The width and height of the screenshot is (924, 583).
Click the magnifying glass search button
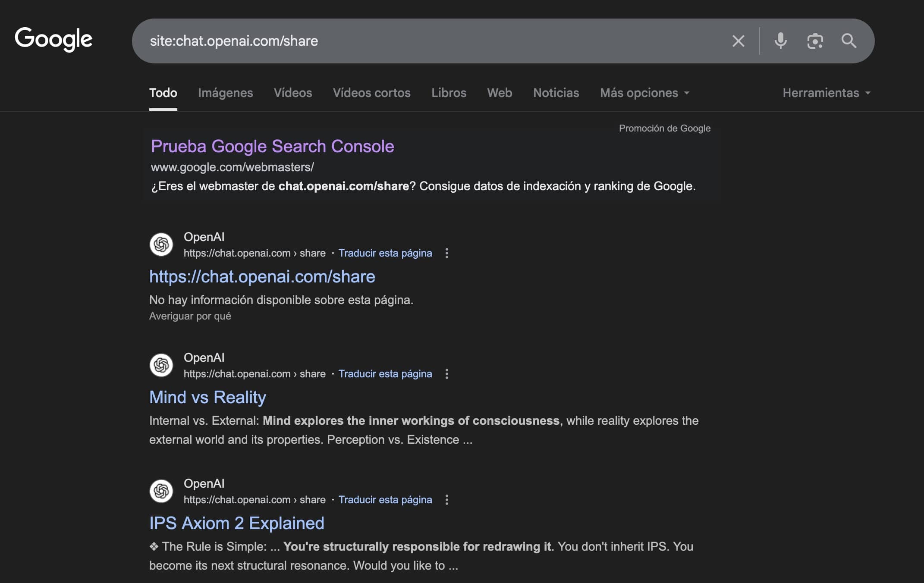click(x=849, y=41)
